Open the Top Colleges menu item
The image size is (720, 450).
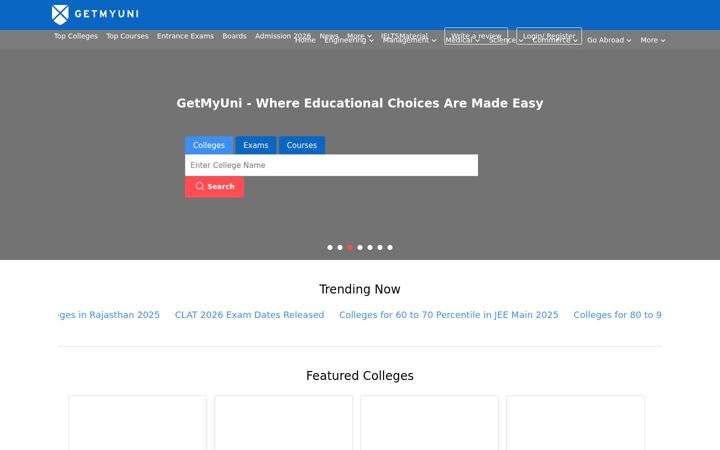76,36
